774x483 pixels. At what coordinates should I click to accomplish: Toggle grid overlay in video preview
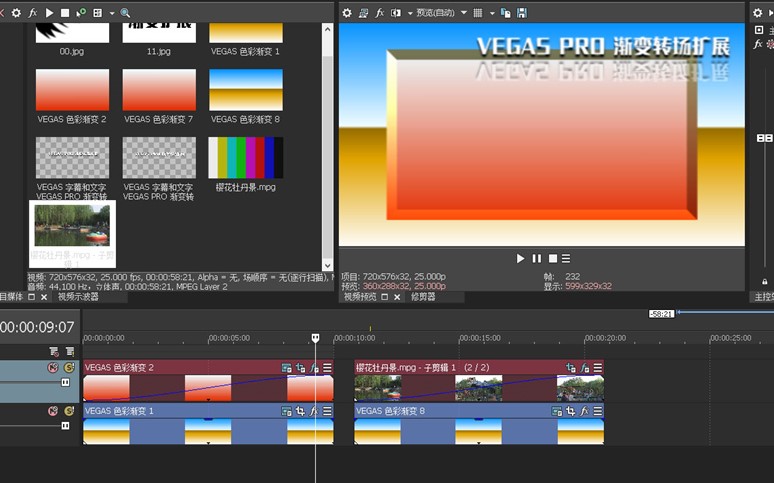click(478, 13)
